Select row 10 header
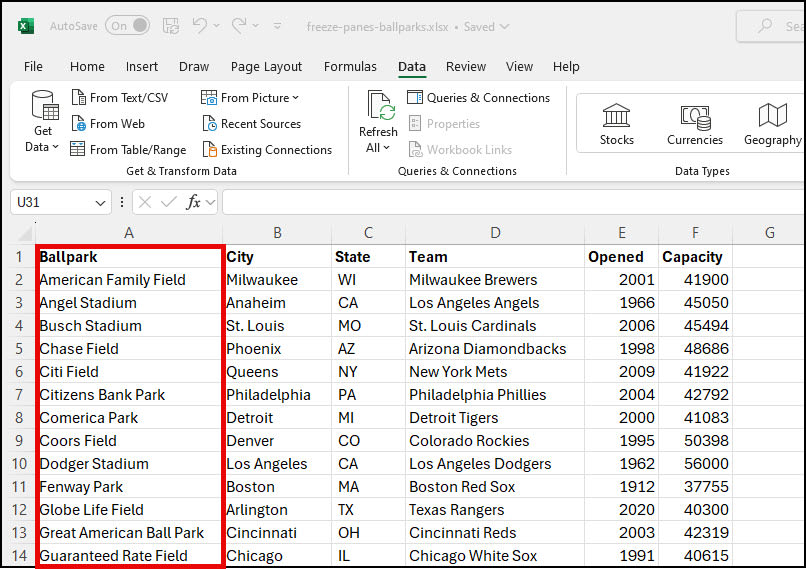 click(19, 464)
